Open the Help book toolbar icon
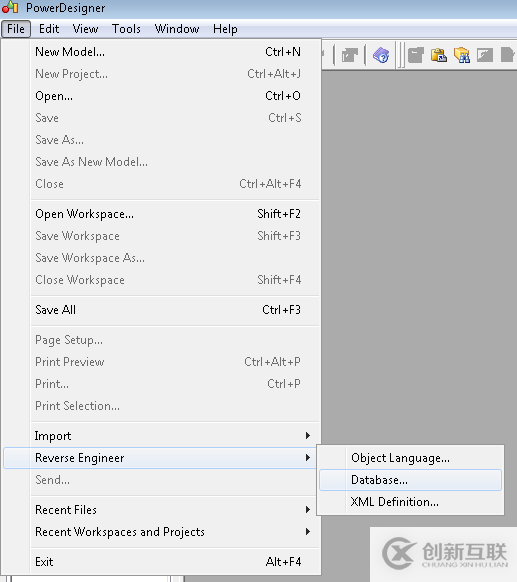Viewport: 517px width, 582px height. (381, 55)
